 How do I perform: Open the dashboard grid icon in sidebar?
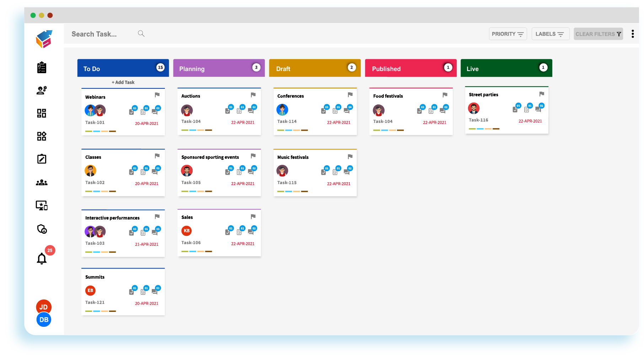pyautogui.click(x=42, y=113)
